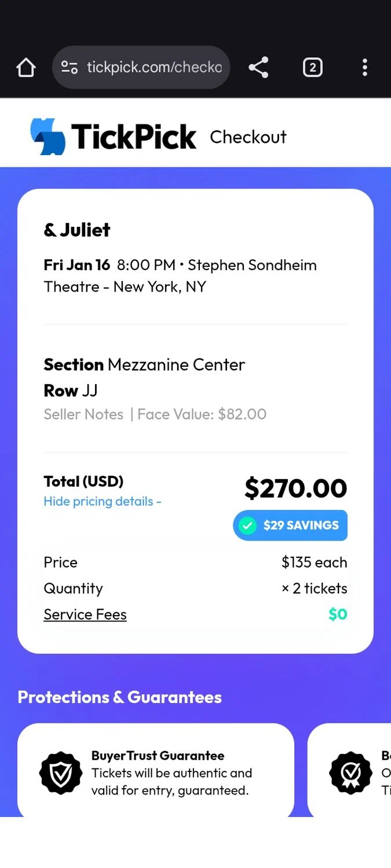This screenshot has height=868, width=391.
Task: Tap the second guarantee ribbon badge icon
Action: point(350,773)
